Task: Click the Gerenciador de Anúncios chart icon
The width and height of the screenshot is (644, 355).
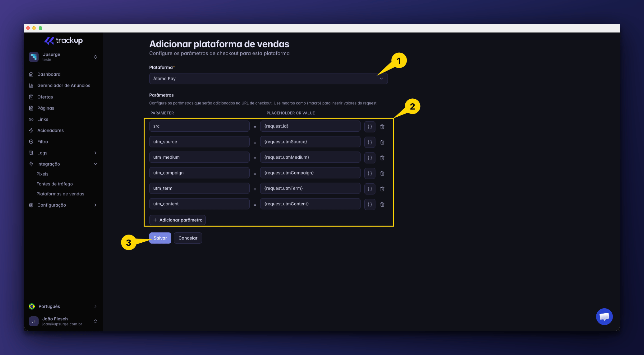Action: click(31, 86)
